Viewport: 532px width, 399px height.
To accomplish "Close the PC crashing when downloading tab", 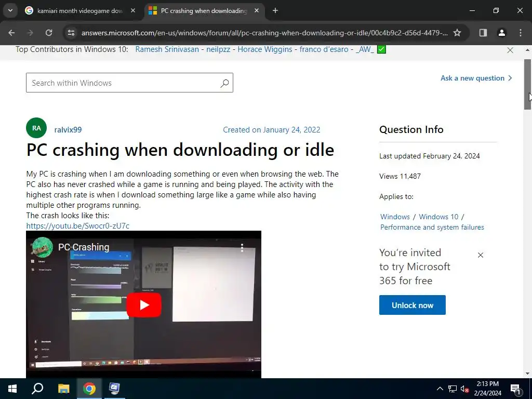I will (x=257, y=11).
